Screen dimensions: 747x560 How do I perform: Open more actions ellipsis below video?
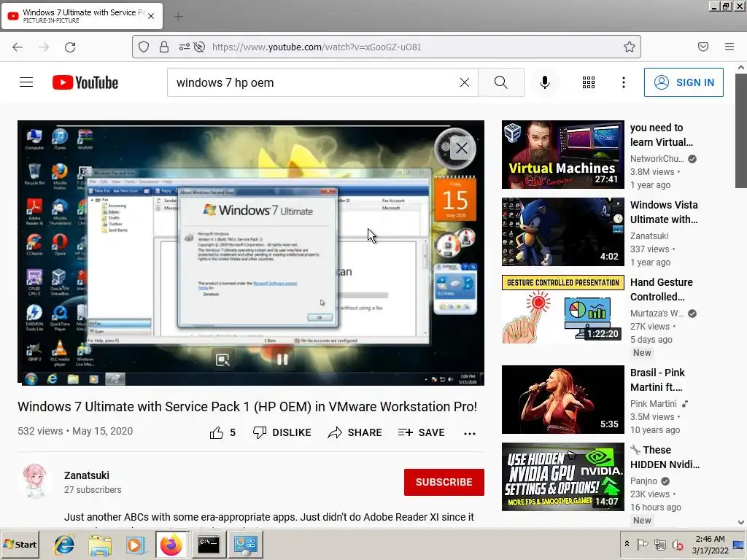click(x=470, y=433)
